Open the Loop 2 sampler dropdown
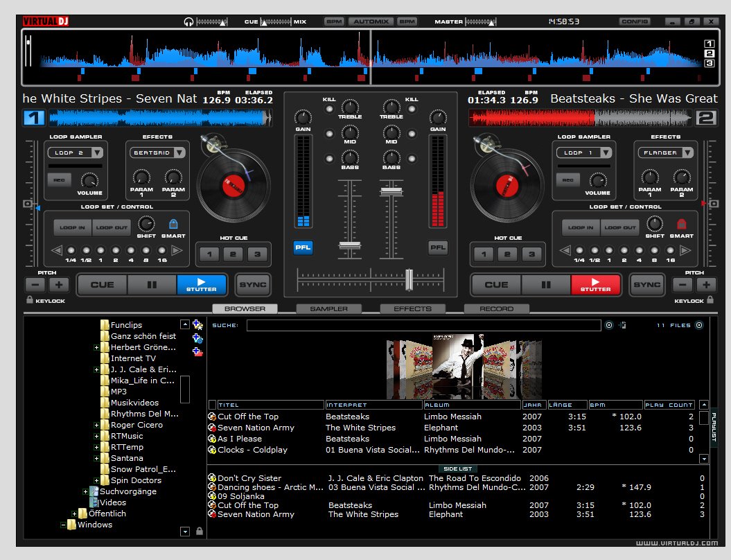Screen dimensions: 731x560 [x=98, y=152]
